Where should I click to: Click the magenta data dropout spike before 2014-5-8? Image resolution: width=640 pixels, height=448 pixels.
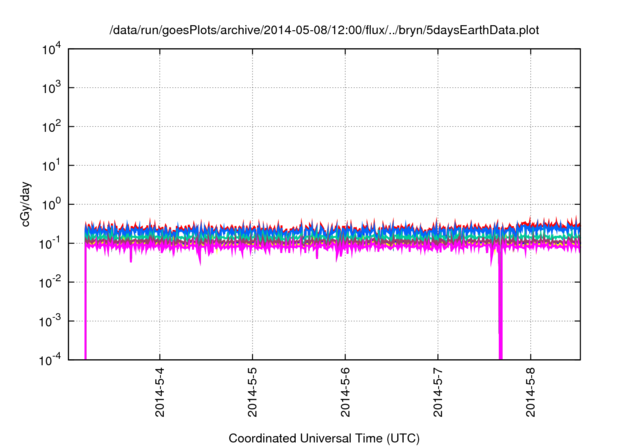[x=500, y=302]
